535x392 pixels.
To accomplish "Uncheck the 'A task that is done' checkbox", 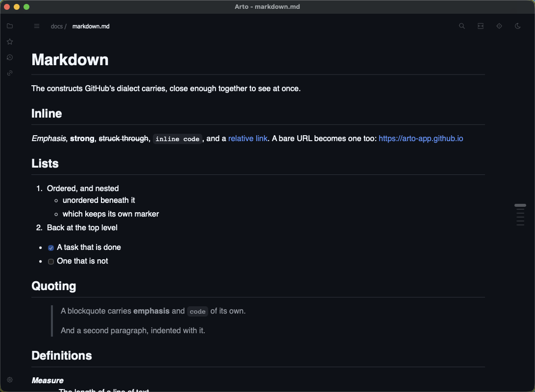I will coord(51,247).
